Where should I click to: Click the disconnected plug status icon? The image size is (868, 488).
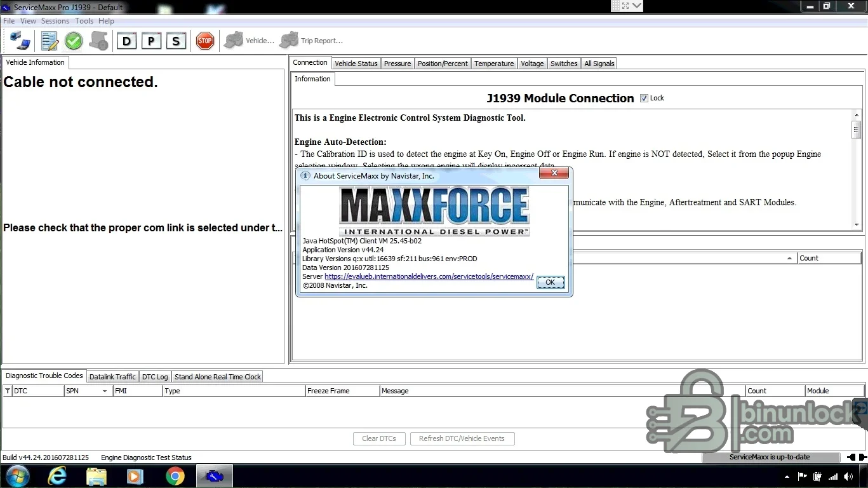[x=857, y=457]
